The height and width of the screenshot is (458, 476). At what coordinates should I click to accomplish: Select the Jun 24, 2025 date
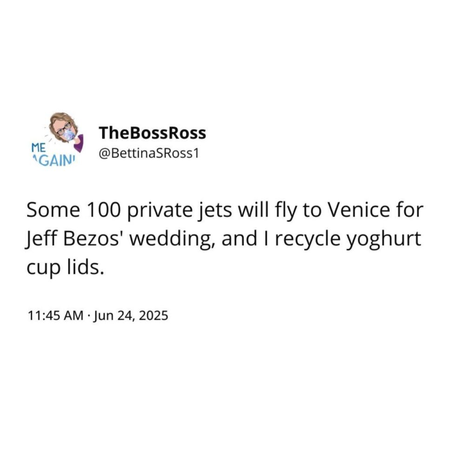[131, 316]
